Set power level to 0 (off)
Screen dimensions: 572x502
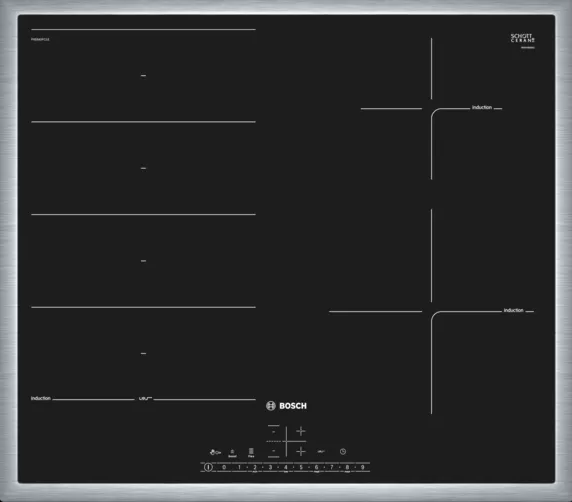coord(224,467)
